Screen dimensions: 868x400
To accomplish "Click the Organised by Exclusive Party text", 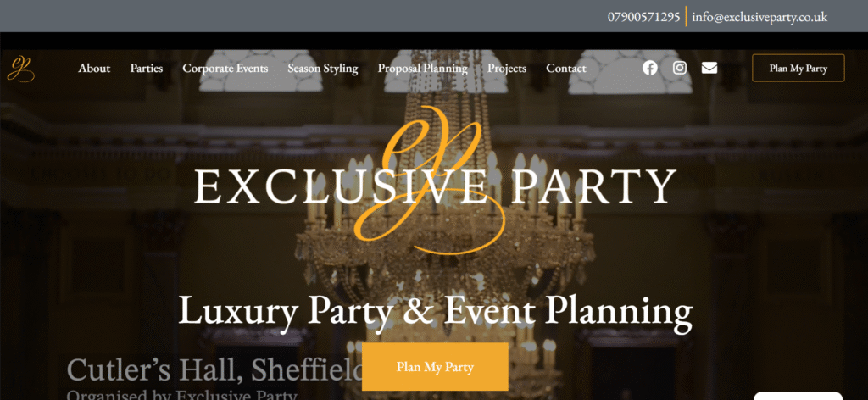I will 181,395.
